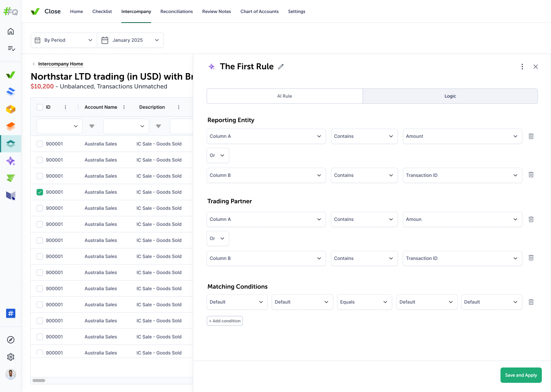Open the first Default dropdown in Matching Conditions

(x=237, y=302)
